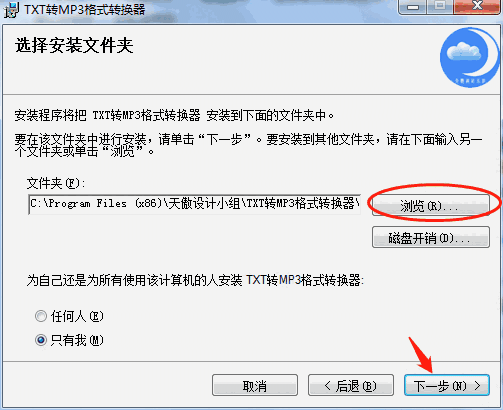Cancel the installation with 取消
The image size is (503, 410).
(x=255, y=386)
